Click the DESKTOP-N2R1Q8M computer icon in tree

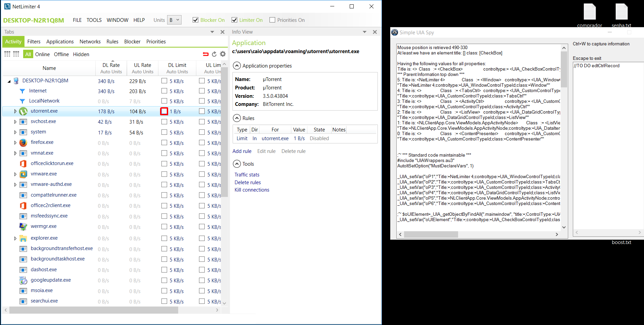pos(16,81)
